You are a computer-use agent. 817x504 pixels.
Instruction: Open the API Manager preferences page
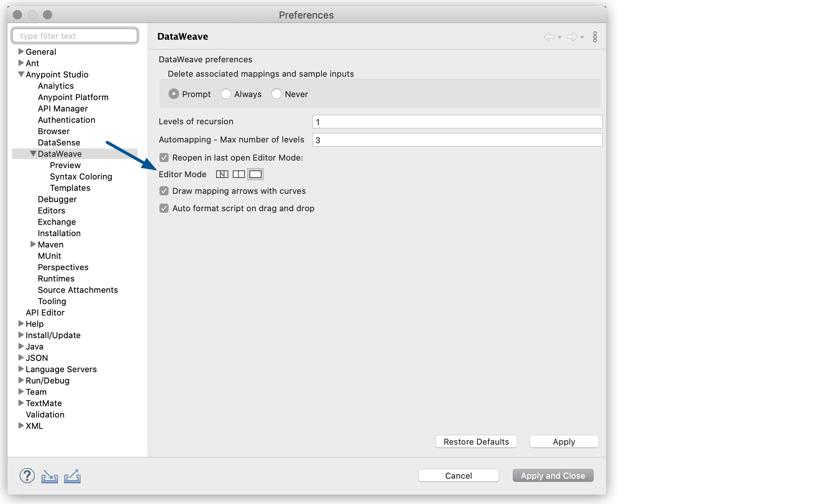pyautogui.click(x=63, y=108)
